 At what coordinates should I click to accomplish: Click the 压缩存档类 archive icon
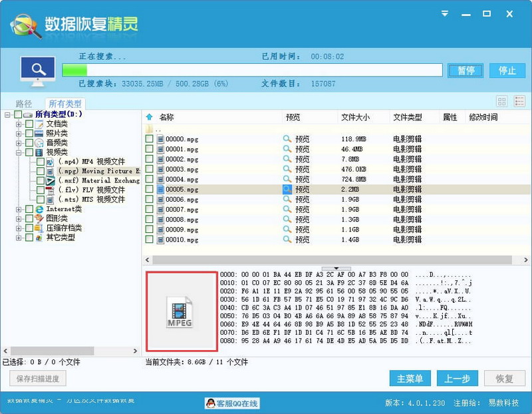tap(39, 228)
